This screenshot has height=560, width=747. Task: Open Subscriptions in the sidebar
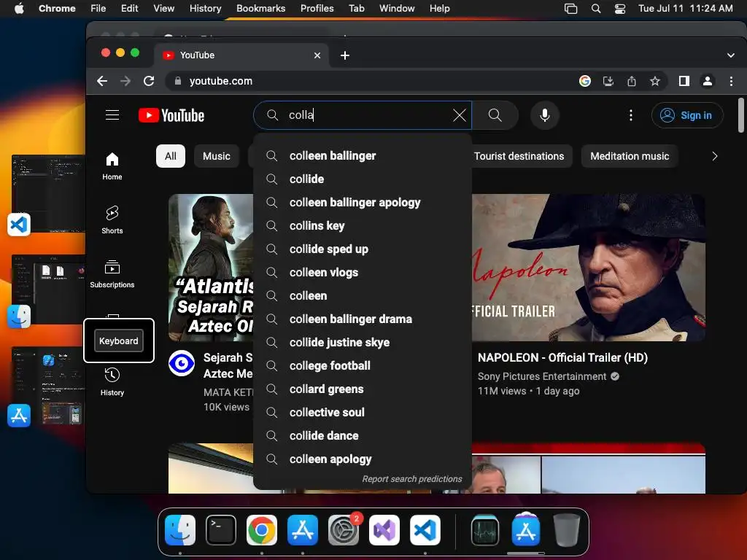click(112, 274)
